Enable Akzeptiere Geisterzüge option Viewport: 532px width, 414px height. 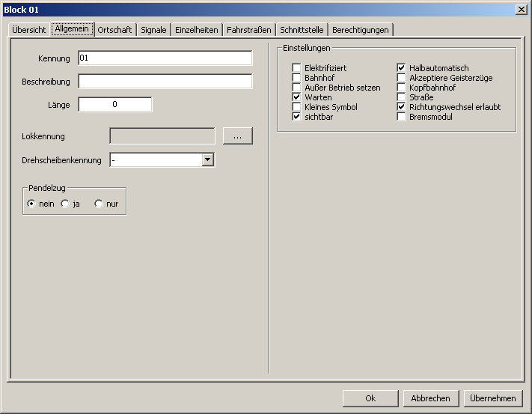coord(402,78)
